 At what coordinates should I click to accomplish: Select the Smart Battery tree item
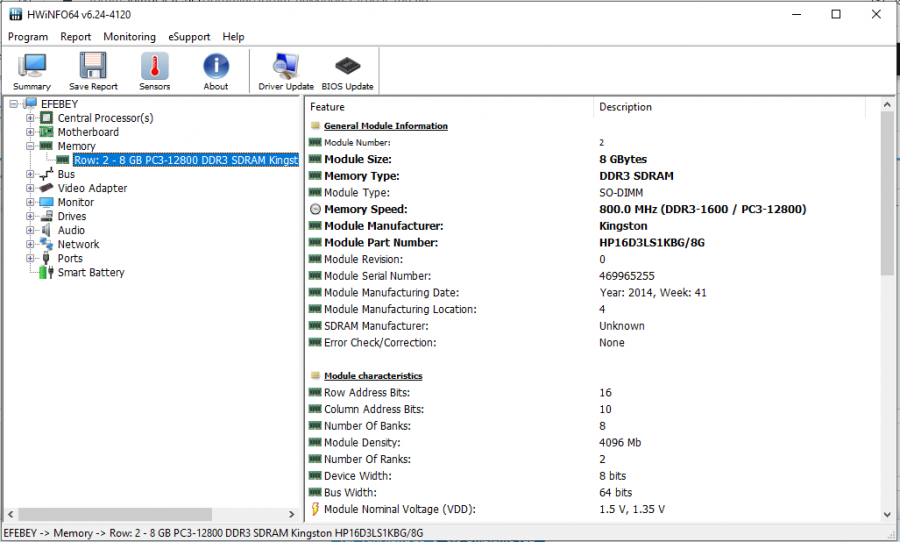tap(91, 273)
